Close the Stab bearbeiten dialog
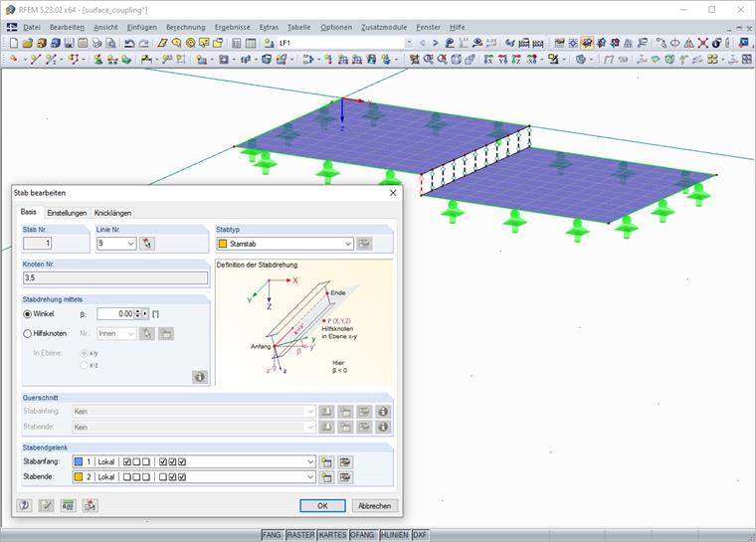Image resolution: width=756 pixels, height=542 pixels. tap(393, 193)
